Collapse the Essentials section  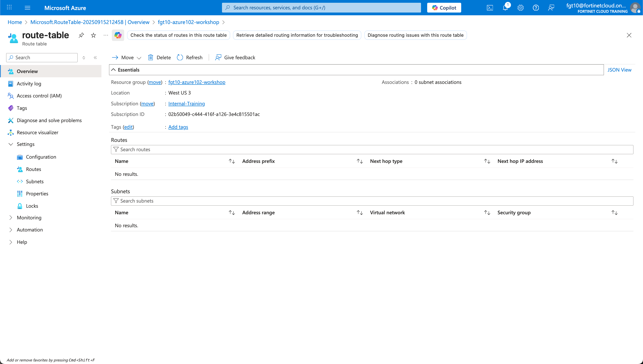click(x=113, y=70)
